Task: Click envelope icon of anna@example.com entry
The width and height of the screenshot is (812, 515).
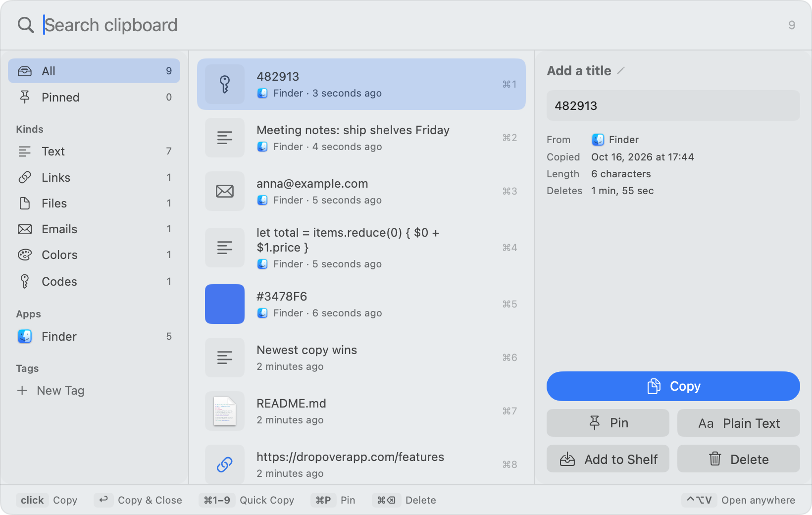Action: click(x=225, y=191)
